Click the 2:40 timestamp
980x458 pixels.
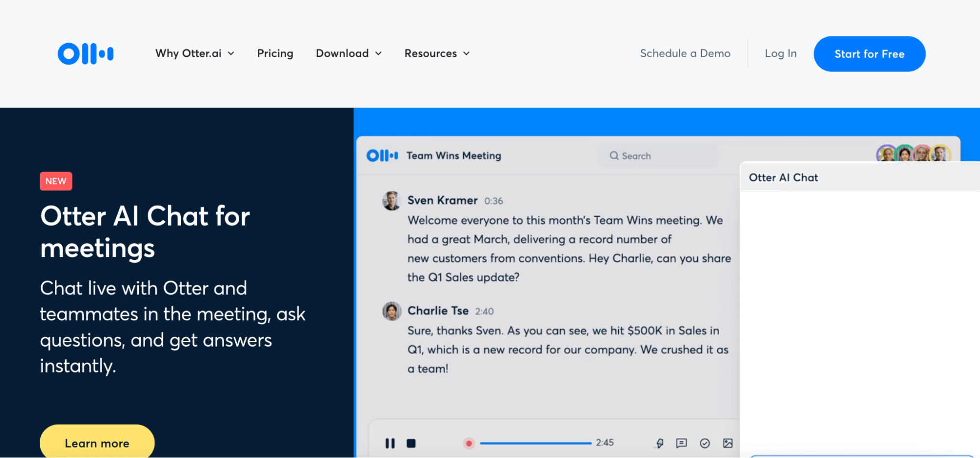coord(484,311)
